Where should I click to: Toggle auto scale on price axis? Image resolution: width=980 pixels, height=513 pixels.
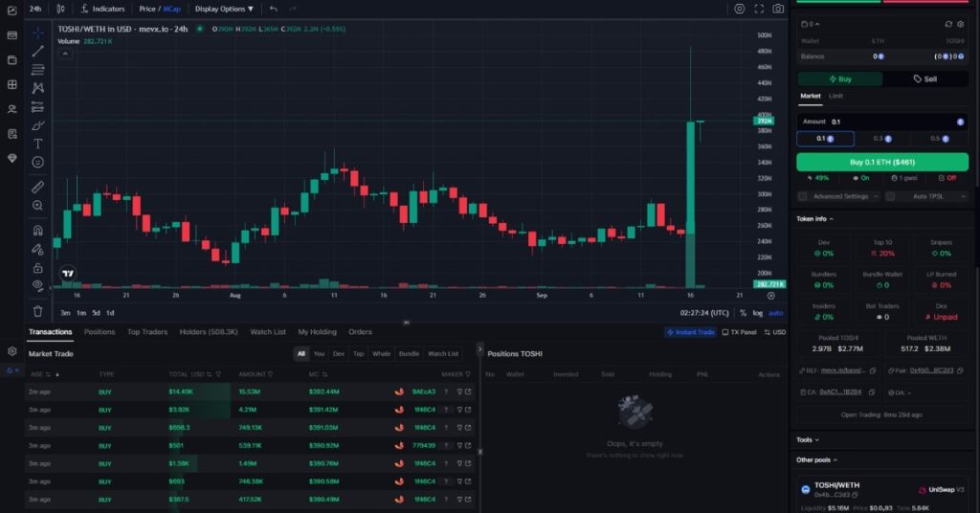click(775, 313)
